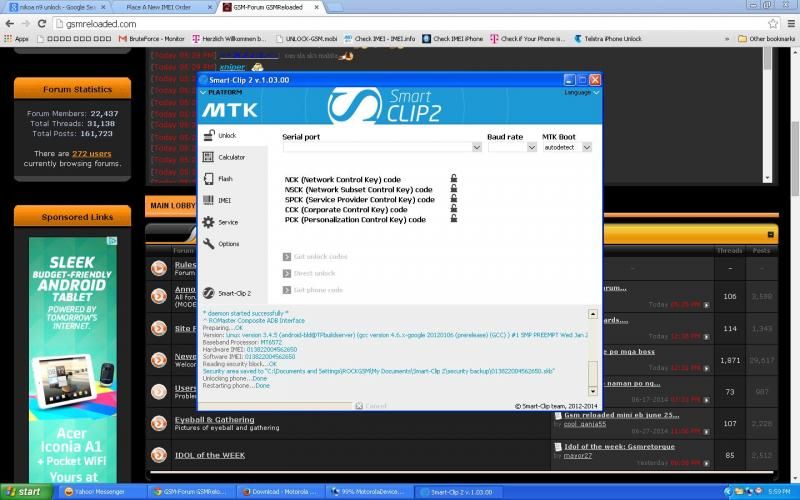Click Direct unlock button
This screenshot has width=800, height=500.
click(x=309, y=273)
